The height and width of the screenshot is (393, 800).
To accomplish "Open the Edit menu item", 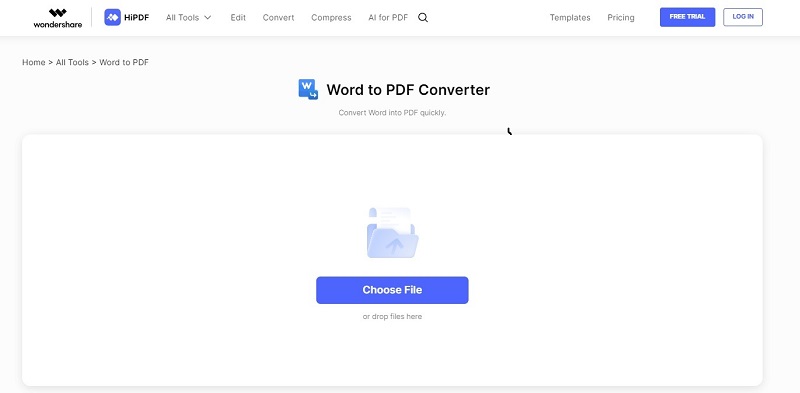I will pos(238,17).
